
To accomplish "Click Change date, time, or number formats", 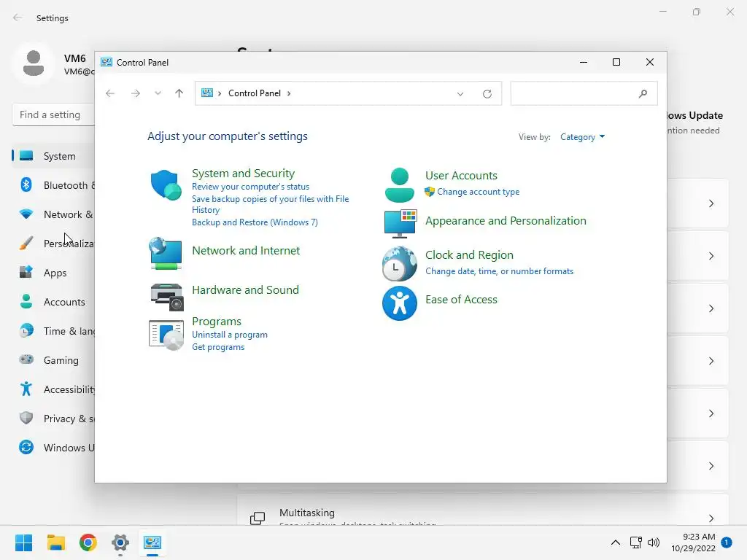I will pyautogui.click(x=499, y=271).
